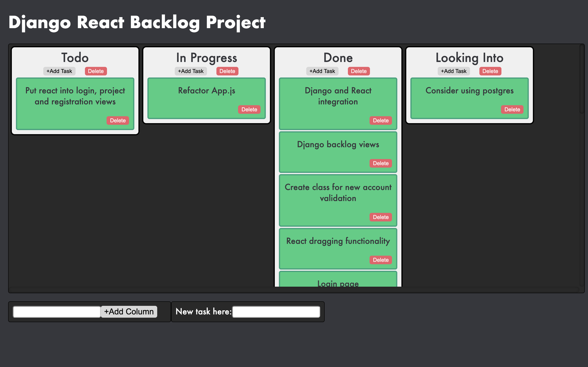Delete the Todo column
This screenshot has height=367, width=588.
pos(96,71)
